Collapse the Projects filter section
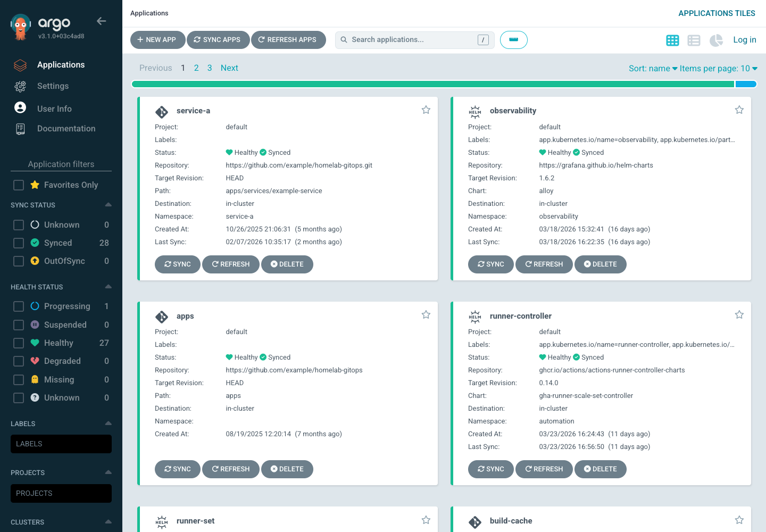 [x=109, y=472]
